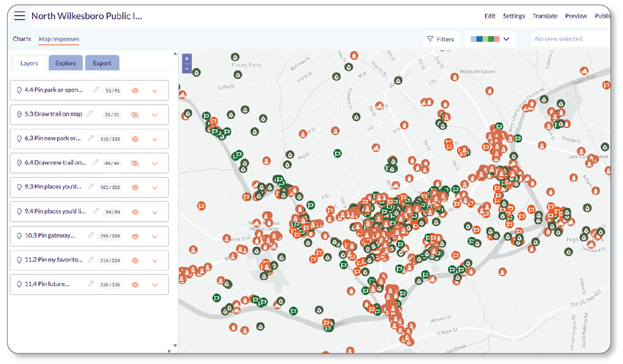The width and height of the screenshot is (623, 364).
Task: Show the 5.3 Draw trail on map layer
Action: (135, 114)
